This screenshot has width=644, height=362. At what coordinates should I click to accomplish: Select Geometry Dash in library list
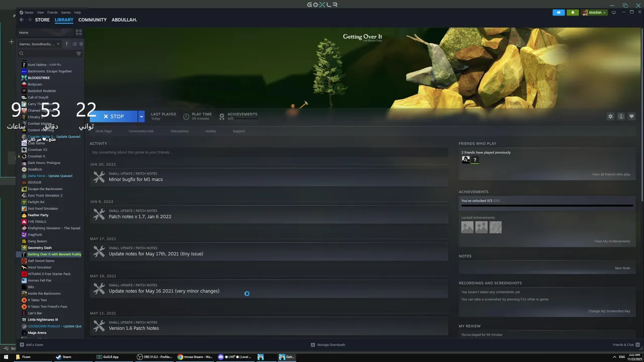pos(40,248)
